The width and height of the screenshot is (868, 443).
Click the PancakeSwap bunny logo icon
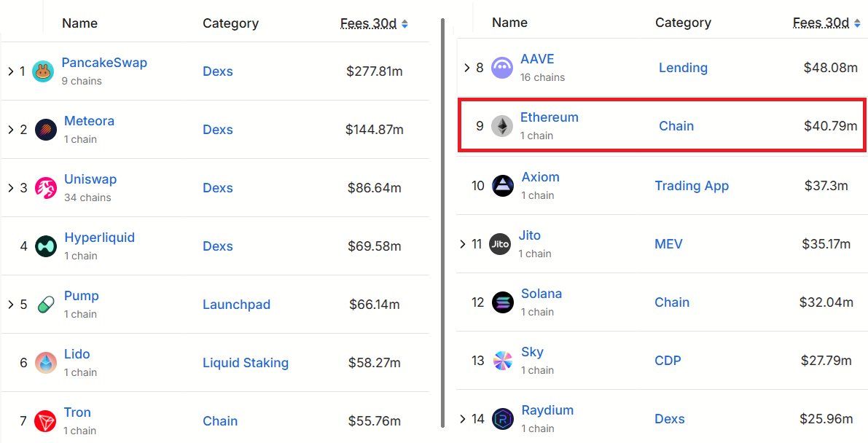[x=43, y=71]
